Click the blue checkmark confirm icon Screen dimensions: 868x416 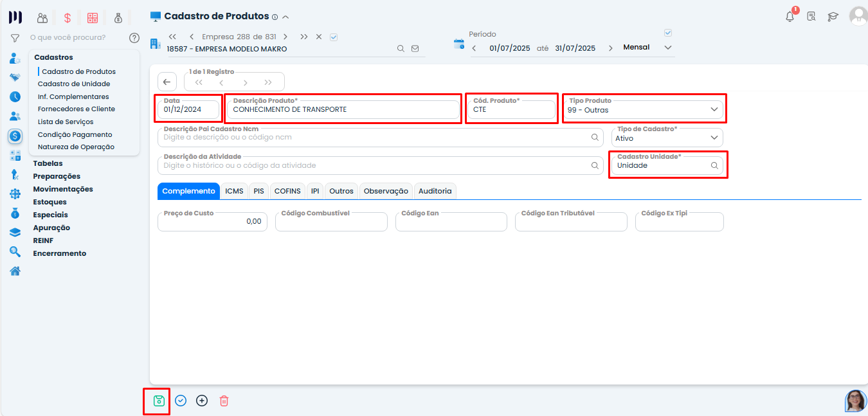coord(181,401)
